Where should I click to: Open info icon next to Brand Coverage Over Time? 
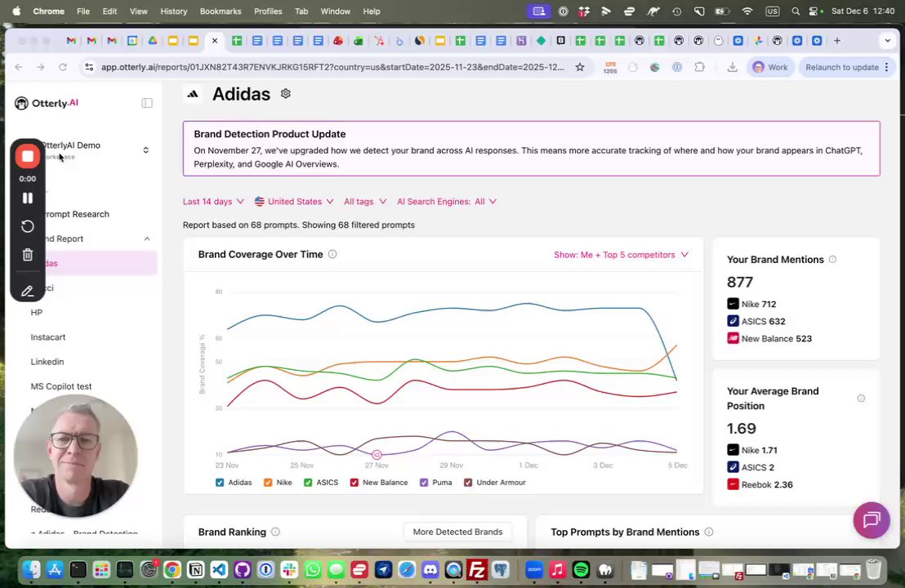click(332, 255)
